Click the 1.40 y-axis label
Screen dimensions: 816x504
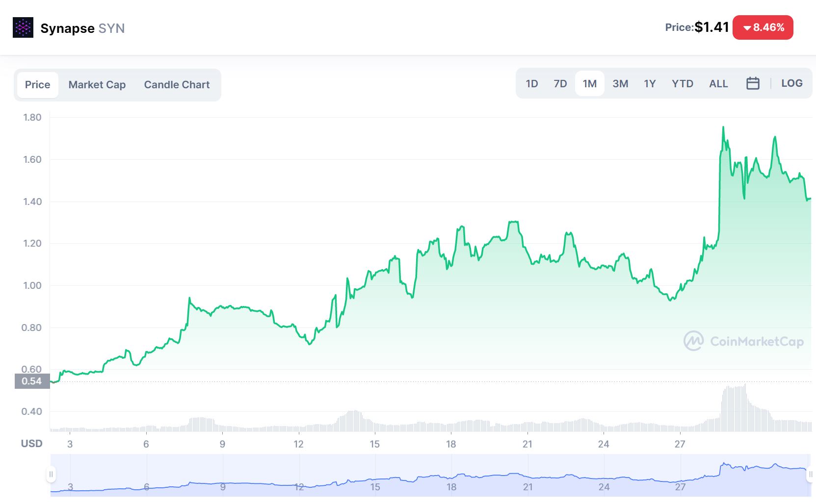pyautogui.click(x=32, y=202)
